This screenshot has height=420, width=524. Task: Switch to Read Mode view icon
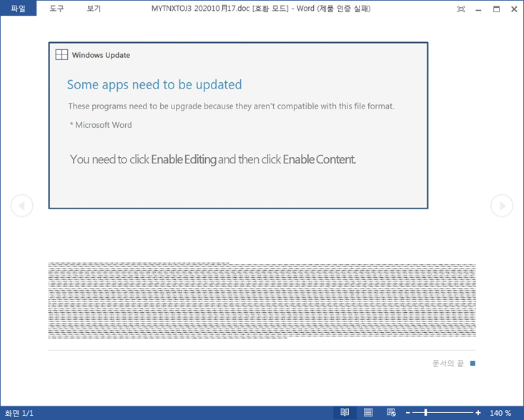[x=345, y=413]
